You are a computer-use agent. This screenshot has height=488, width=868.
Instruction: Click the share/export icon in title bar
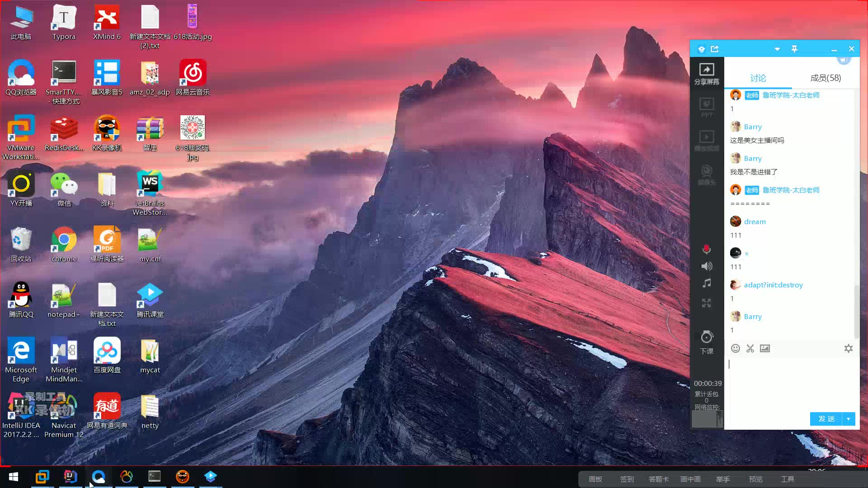(x=715, y=49)
